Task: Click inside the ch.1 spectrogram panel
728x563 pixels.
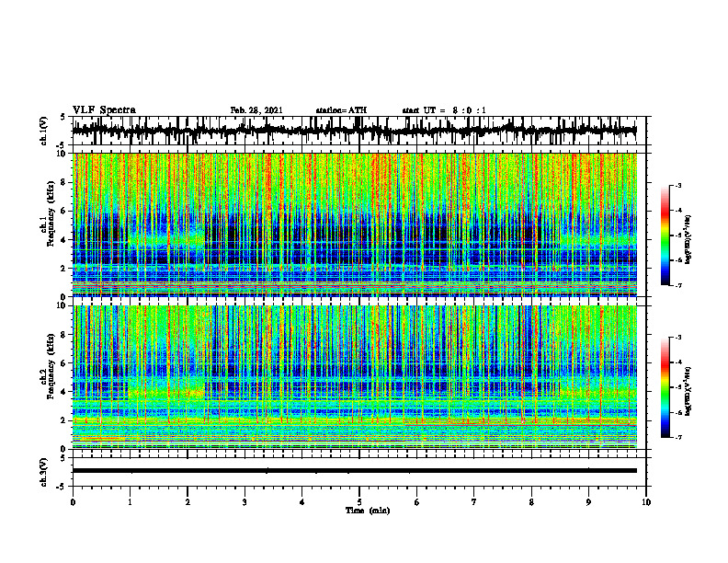Action: (x=354, y=224)
